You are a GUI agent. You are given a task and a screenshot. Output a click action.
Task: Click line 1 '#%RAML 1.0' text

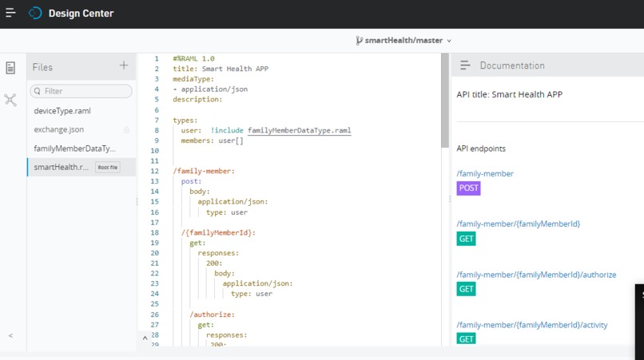[x=193, y=59]
